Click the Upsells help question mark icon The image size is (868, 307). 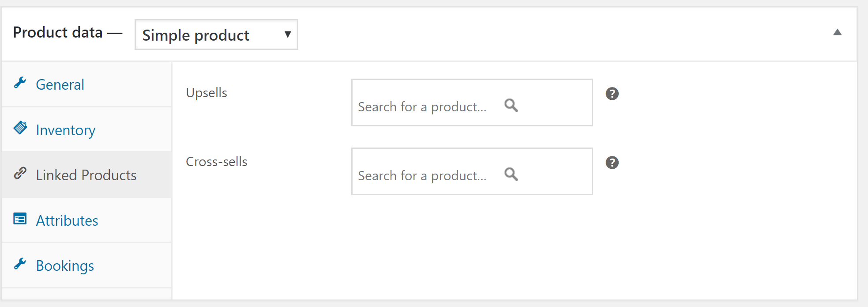point(612,94)
